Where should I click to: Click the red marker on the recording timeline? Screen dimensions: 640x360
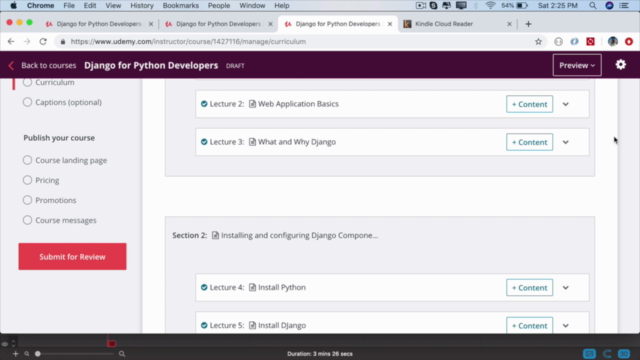(111, 344)
